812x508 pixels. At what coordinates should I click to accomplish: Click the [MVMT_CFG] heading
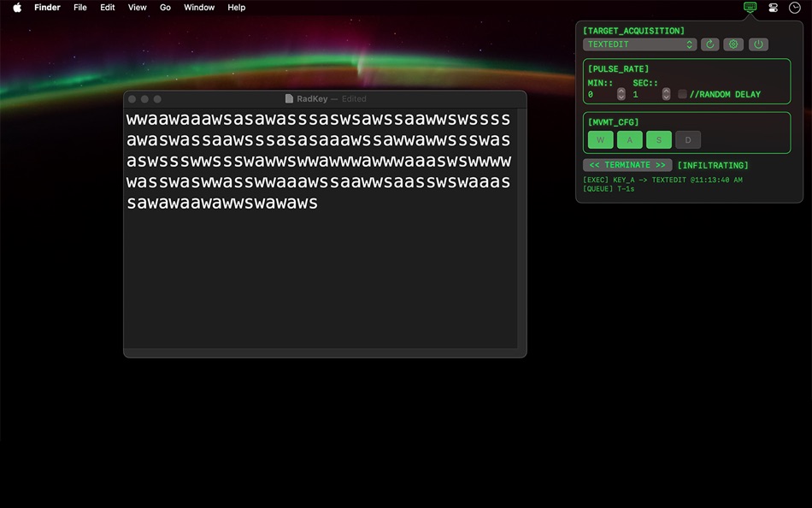[613, 122]
